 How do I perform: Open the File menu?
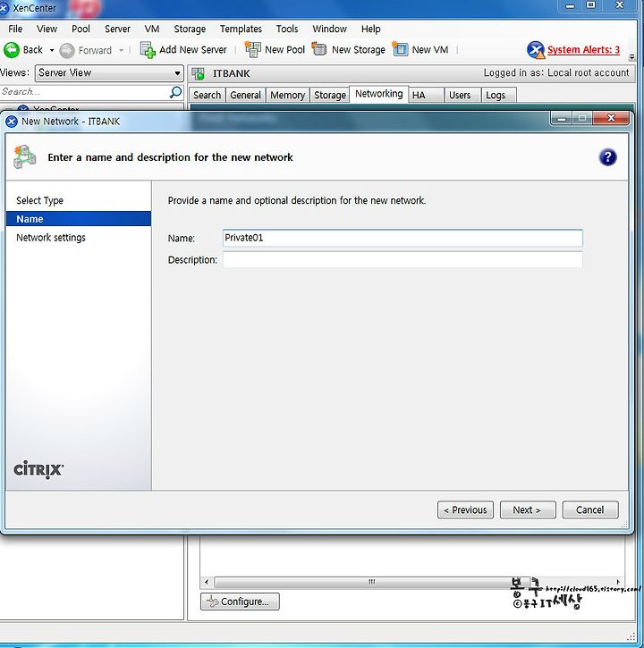(15, 29)
